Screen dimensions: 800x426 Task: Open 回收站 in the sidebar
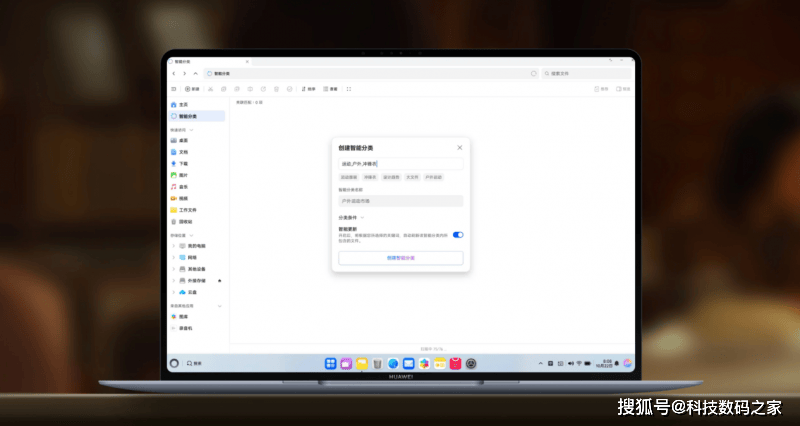pyautogui.click(x=185, y=221)
